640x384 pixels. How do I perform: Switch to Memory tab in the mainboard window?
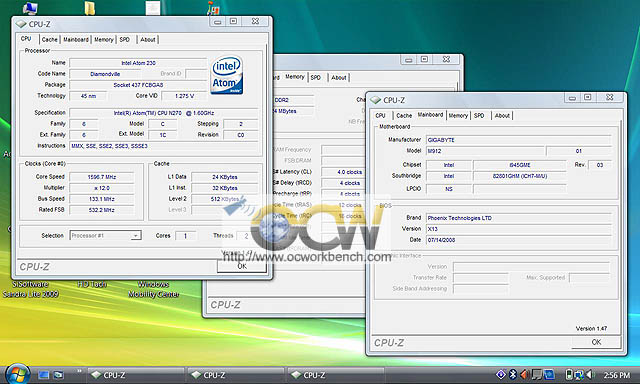[458, 115]
